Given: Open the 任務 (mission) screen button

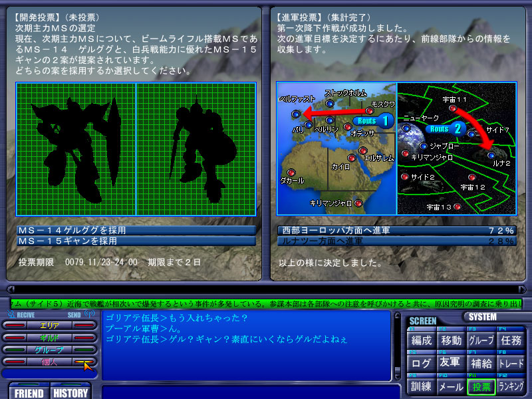Looking at the screenshot, I should pos(511,340).
